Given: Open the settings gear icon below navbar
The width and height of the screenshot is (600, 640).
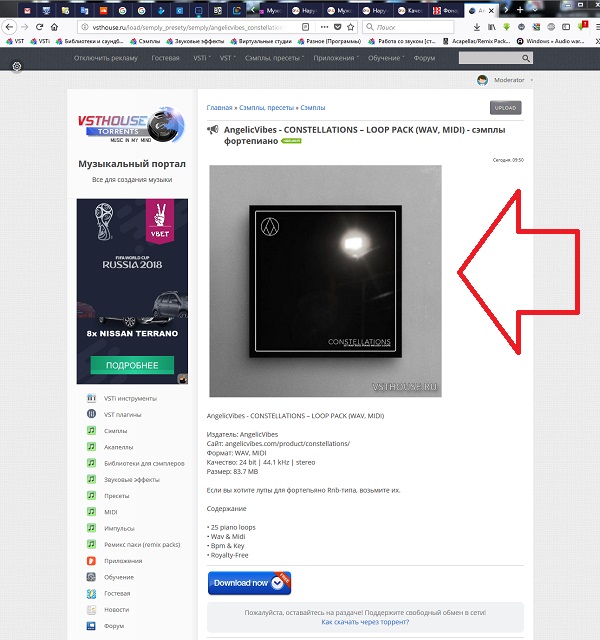Looking at the screenshot, I should [x=17, y=66].
